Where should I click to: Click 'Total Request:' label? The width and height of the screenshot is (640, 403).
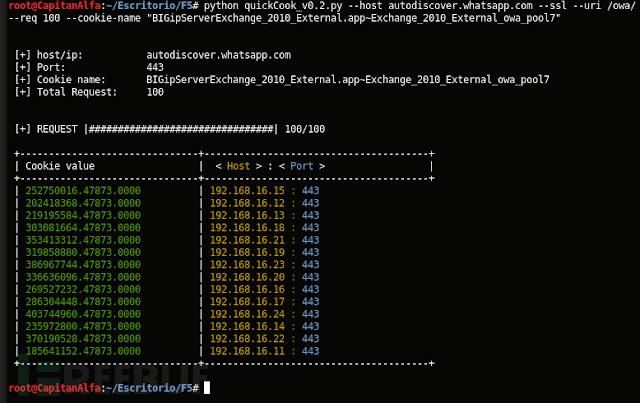[x=77, y=92]
